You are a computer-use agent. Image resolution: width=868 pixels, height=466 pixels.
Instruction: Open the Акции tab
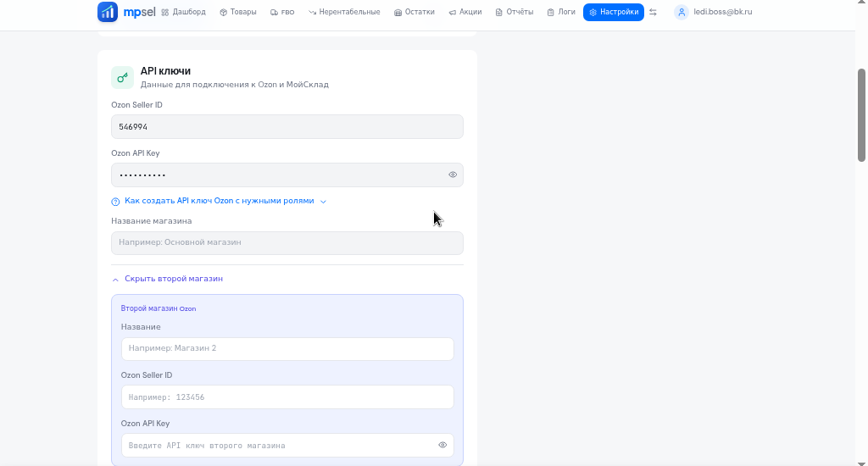click(x=465, y=12)
